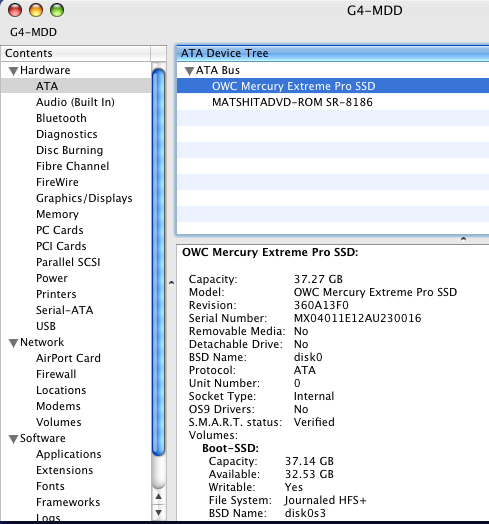Show Printers information

click(x=56, y=294)
